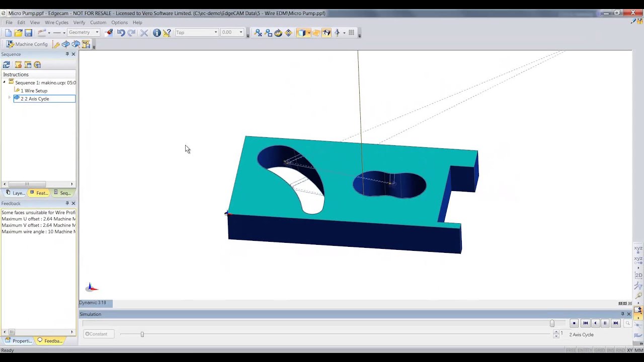
Task: Click the second blue machining cycle icon
Action: pyautogui.click(x=75, y=44)
